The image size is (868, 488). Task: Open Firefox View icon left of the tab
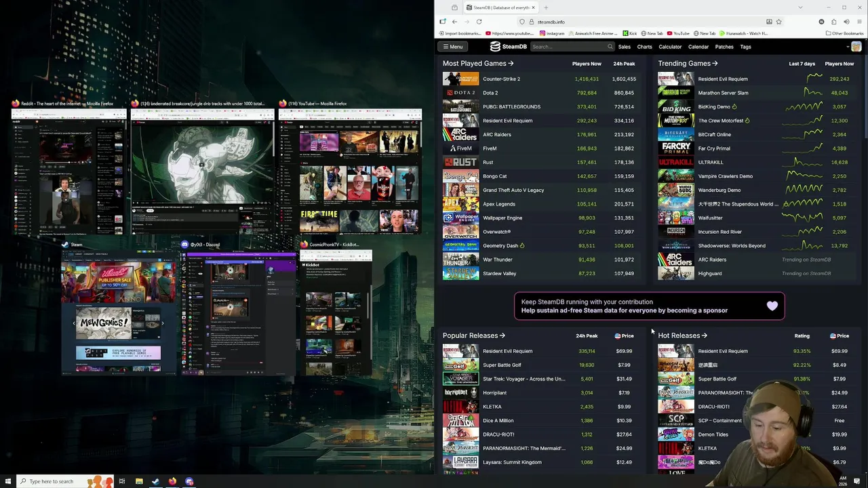[x=454, y=7]
